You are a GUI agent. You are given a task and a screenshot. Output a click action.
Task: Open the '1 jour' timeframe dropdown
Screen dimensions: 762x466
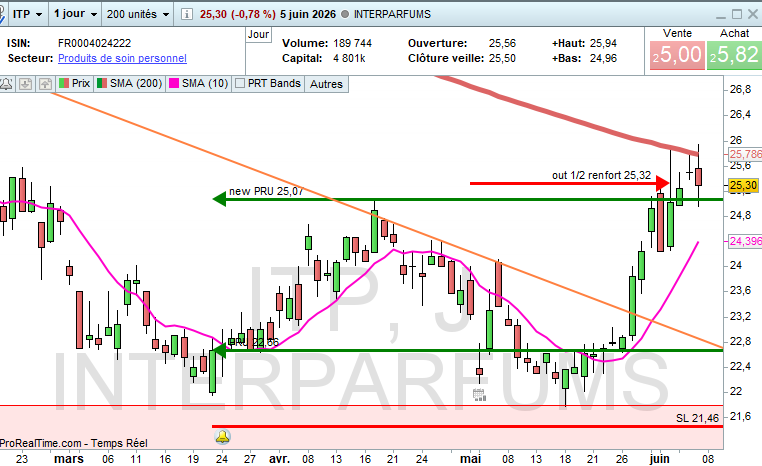click(x=75, y=14)
